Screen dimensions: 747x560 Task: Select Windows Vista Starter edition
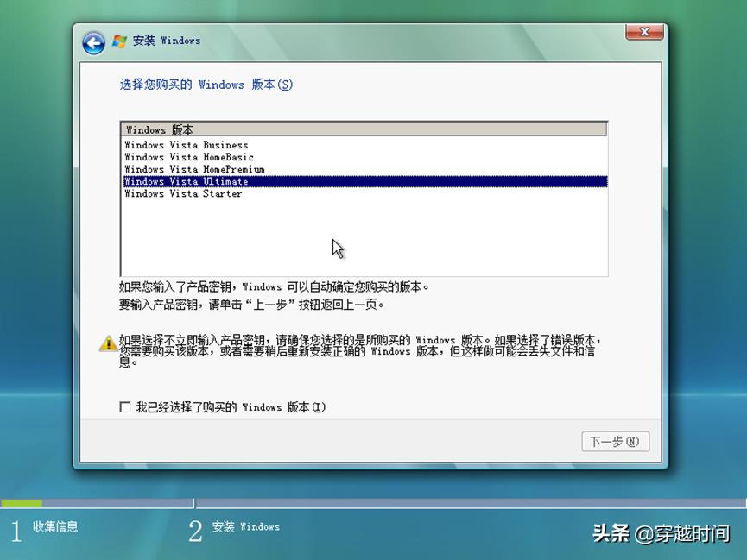(x=365, y=194)
